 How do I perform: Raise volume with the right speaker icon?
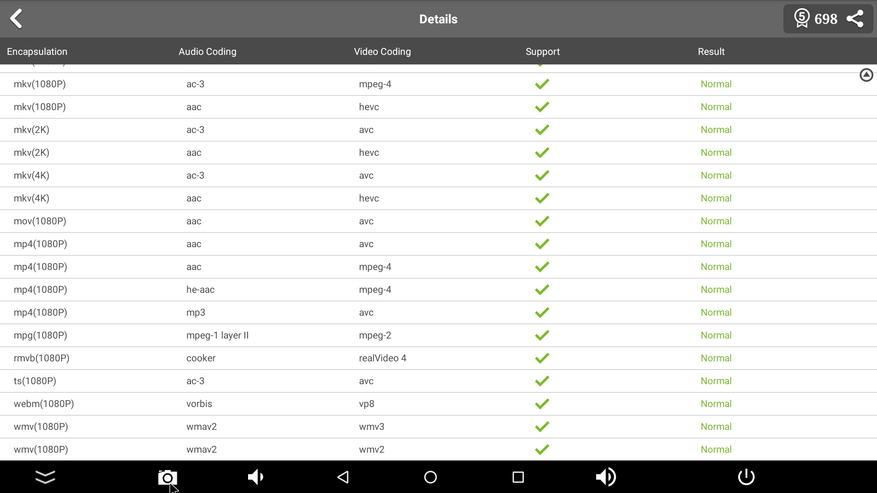tap(606, 477)
